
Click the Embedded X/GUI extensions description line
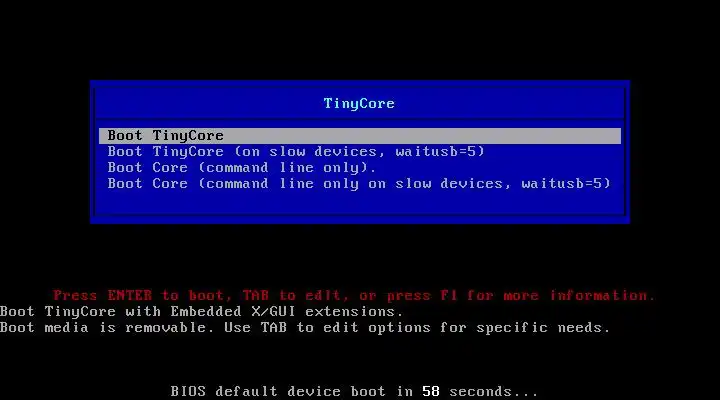click(x=202, y=311)
